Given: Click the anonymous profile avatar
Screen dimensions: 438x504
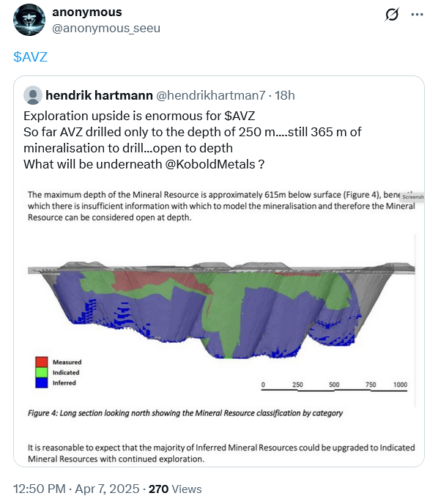Looking at the screenshot, I should [29, 20].
